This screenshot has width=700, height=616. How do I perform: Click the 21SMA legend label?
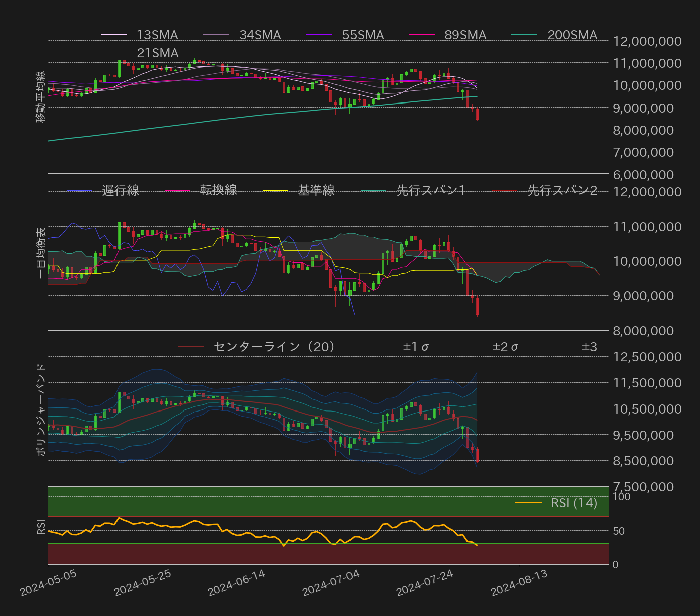pyautogui.click(x=157, y=53)
